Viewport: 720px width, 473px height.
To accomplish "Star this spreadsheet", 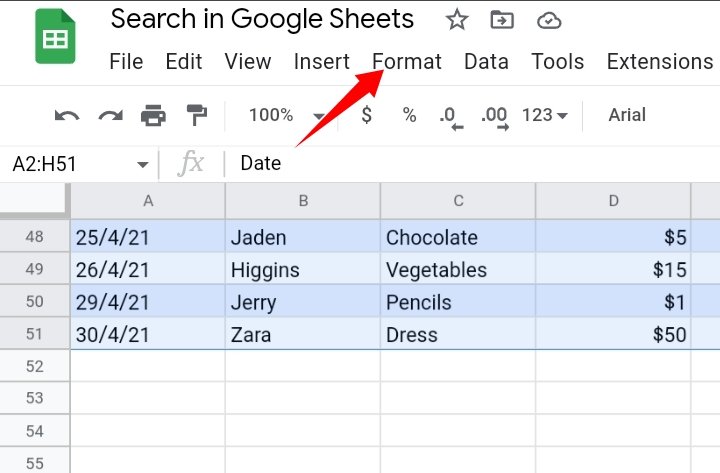I will [x=457, y=20].
